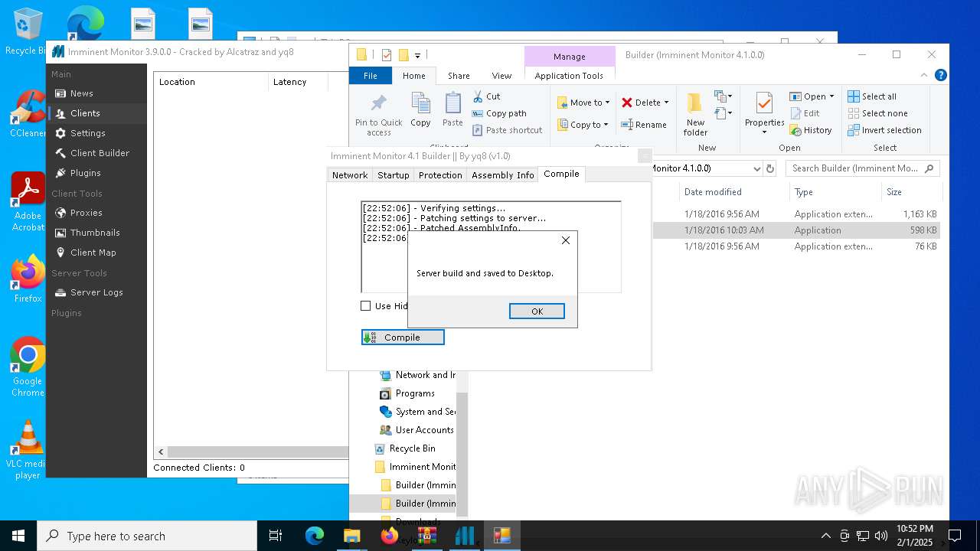Click the Copy icon in Explorer ribbon
Image resolution: width=980 pixels, height=551 pixels.
coord(420,109)
